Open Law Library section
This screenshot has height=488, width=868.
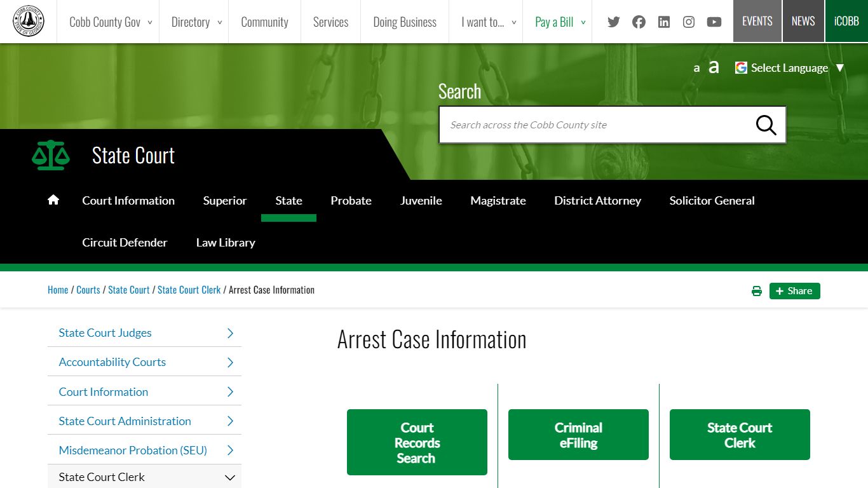(x=226, y=242)
